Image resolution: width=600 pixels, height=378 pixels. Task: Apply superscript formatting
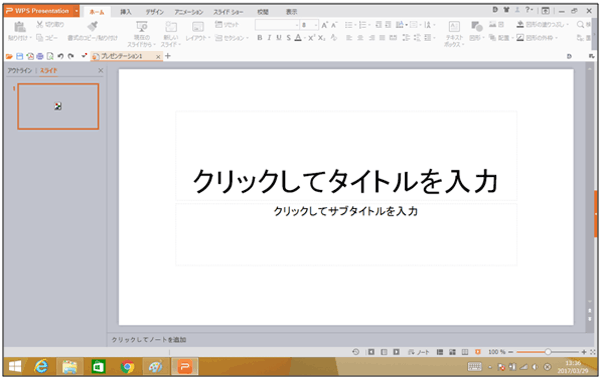311,37
